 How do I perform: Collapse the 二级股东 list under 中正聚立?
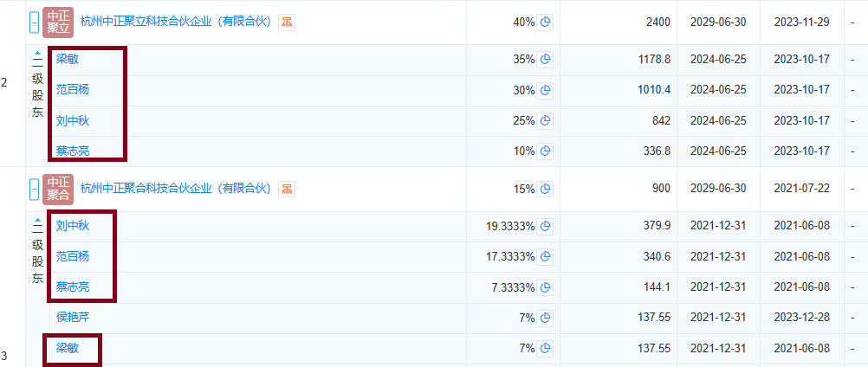[37, 55]
